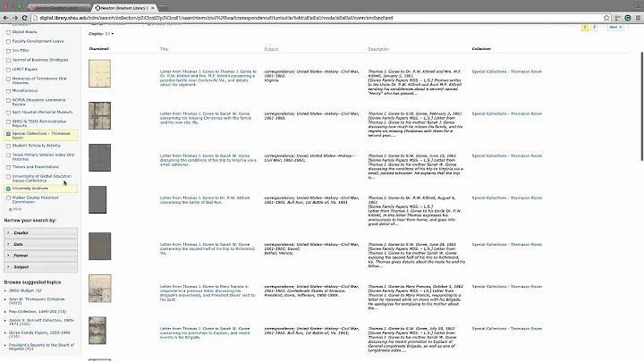Select current results page 1
This screenshot has height=361, width=644.
pos(584,27)
